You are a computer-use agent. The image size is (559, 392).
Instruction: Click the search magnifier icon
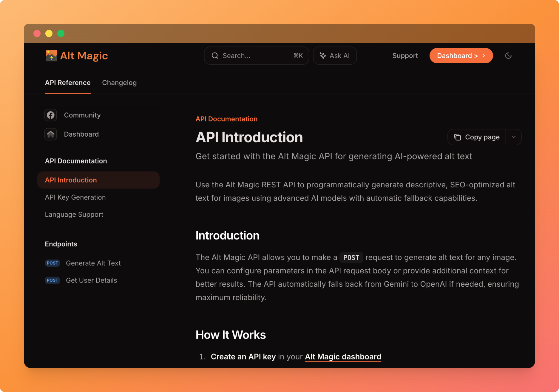click(215, 55)
